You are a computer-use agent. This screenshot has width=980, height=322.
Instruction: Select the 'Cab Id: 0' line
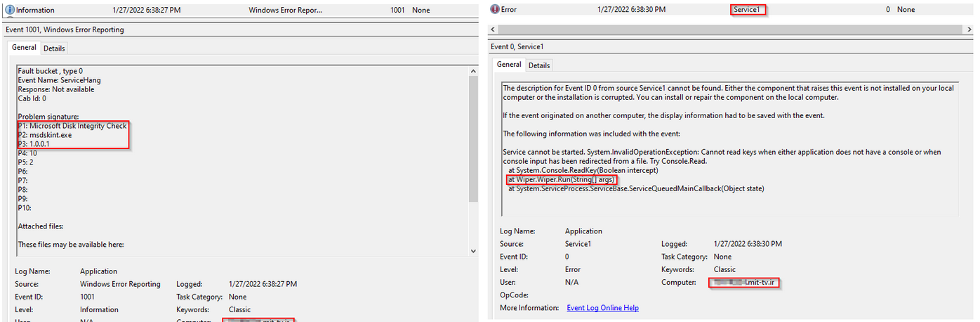[32, 98]
